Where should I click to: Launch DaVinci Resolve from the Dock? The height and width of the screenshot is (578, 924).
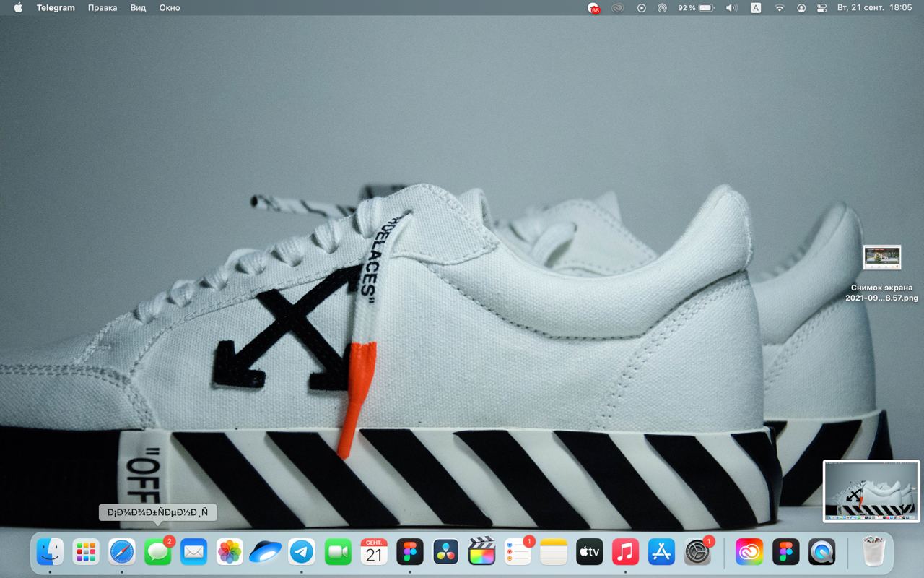point(446,552)
